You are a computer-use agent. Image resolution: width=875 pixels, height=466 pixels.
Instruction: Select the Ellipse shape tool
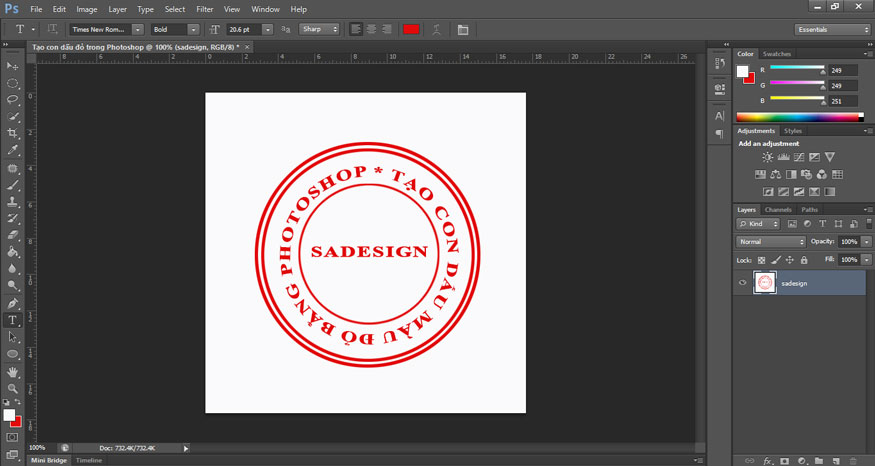[x=12, y=354]
